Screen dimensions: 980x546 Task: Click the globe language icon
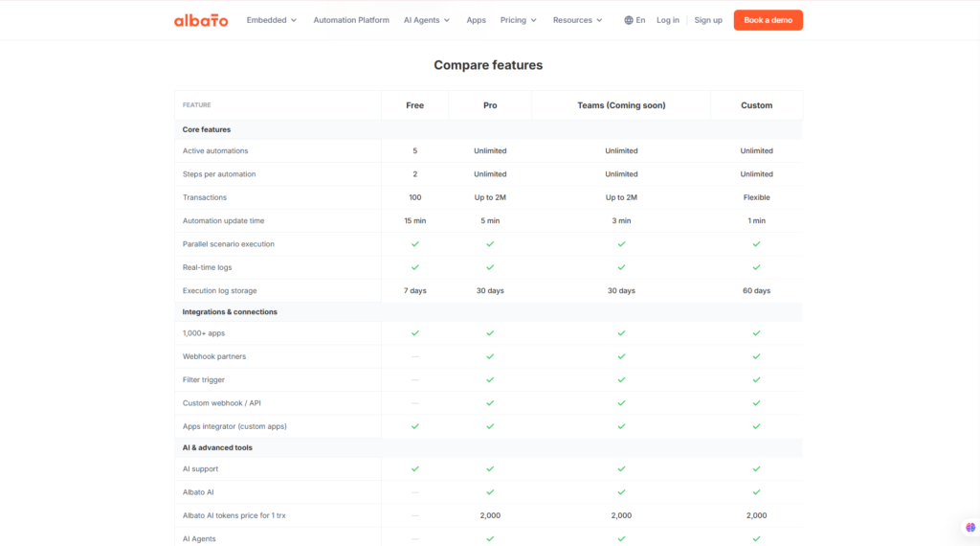coord(629,20)
